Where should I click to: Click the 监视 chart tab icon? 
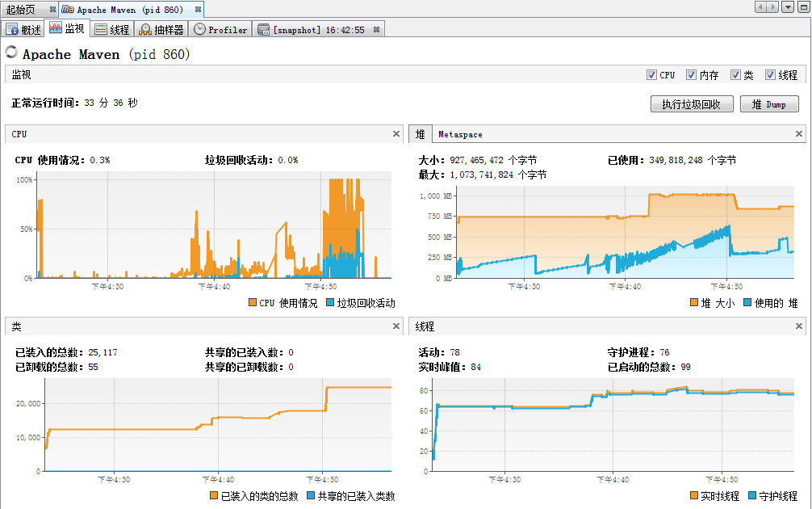[56, 28]
